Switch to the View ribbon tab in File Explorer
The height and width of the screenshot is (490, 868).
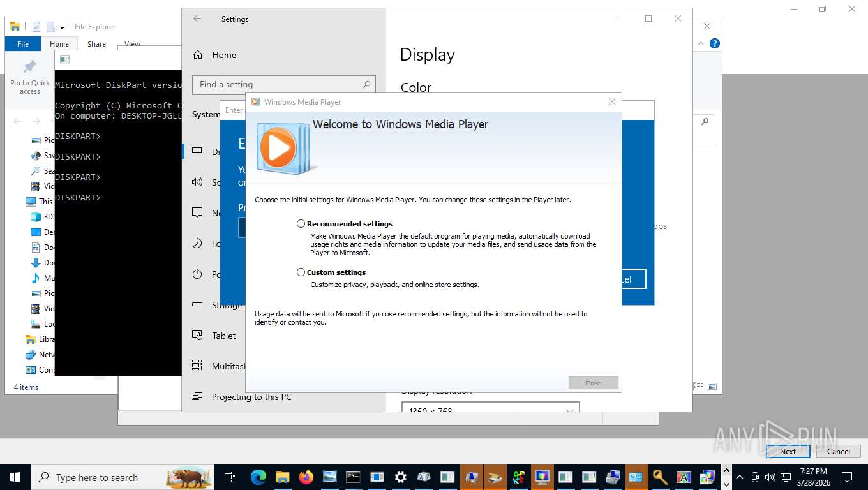click(132, 44)
